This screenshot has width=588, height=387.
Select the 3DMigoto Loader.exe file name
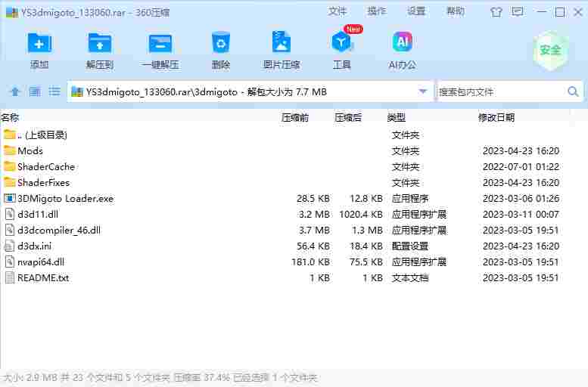point(65,199)
